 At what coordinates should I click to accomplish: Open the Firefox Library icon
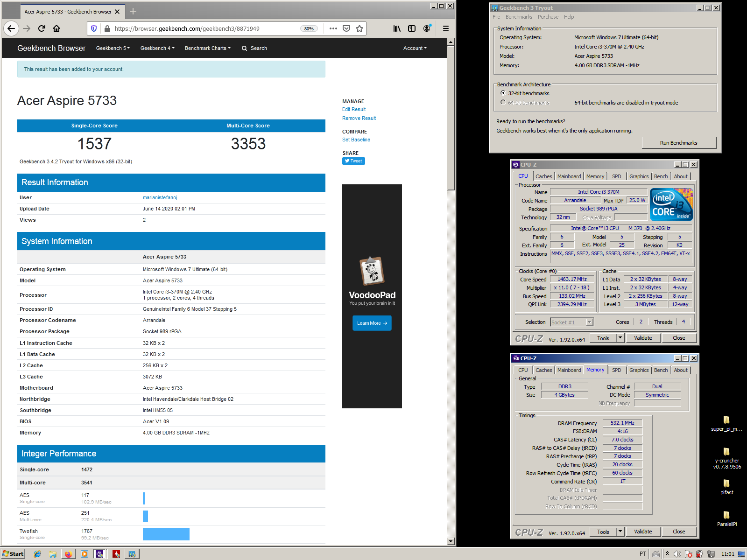point(397,28)
